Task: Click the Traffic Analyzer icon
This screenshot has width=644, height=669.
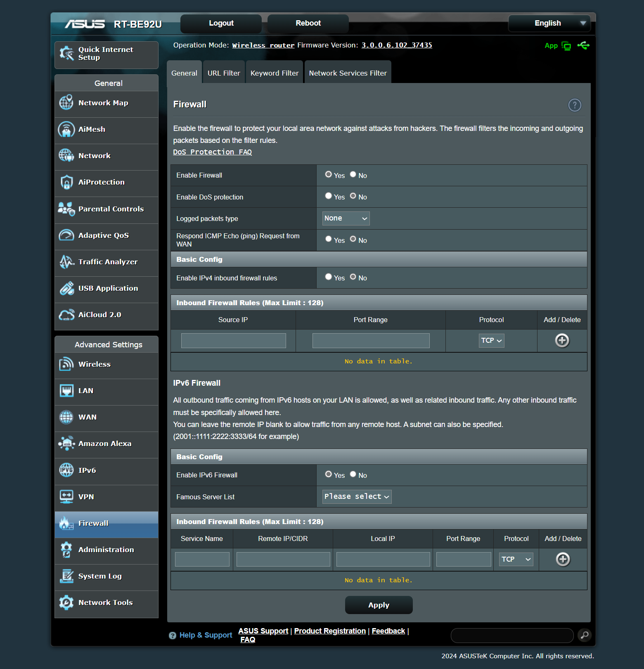Action: (x=66, y=261)
